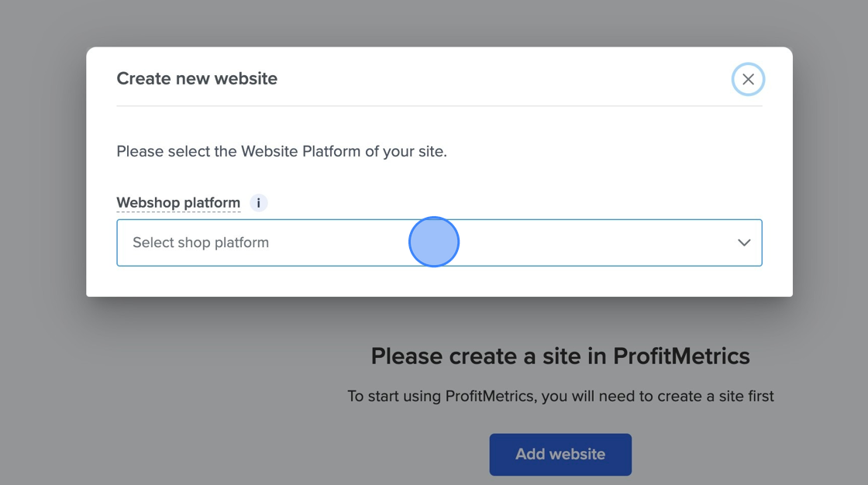Click the highlighted circle on the dropdown
The image size is (868, 485).
pyautogui.click(x=434, y=242)
